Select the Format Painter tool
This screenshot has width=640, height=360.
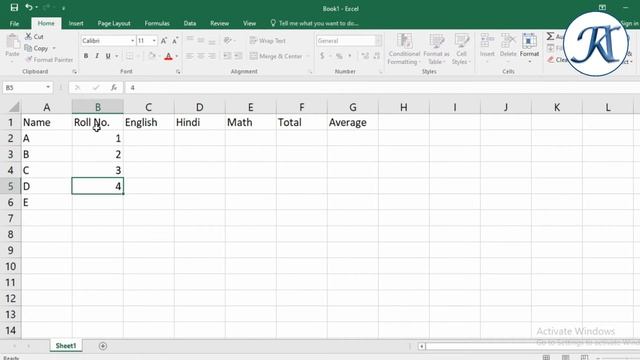point(49,60)
